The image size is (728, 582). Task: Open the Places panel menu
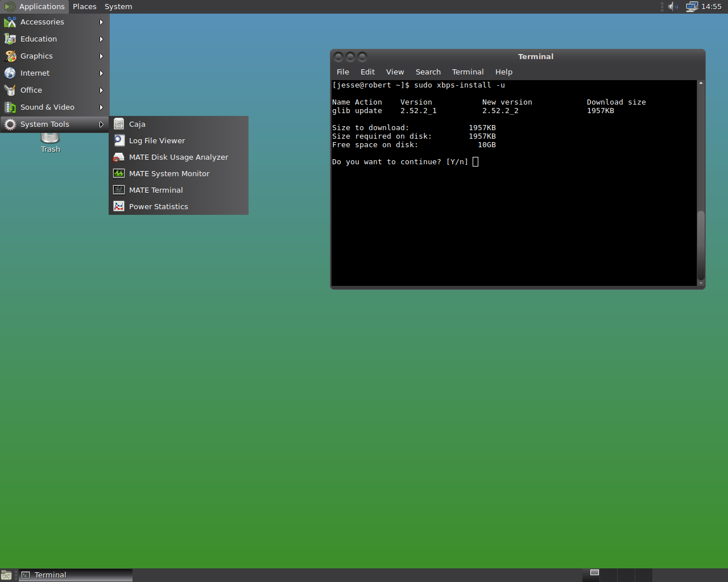point(85,6)
